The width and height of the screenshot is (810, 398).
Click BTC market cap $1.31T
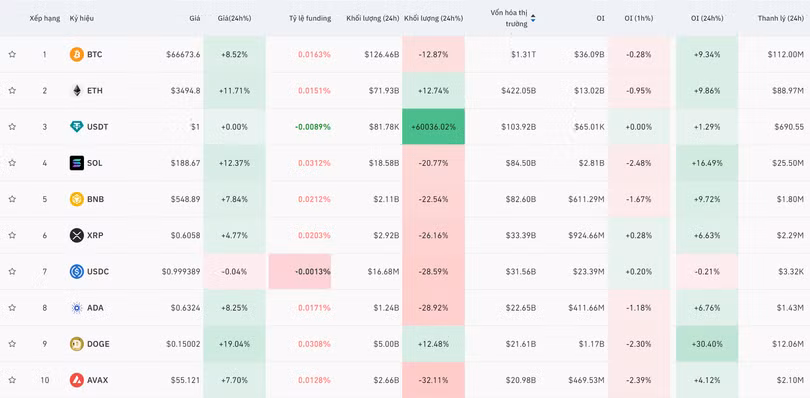524,54
